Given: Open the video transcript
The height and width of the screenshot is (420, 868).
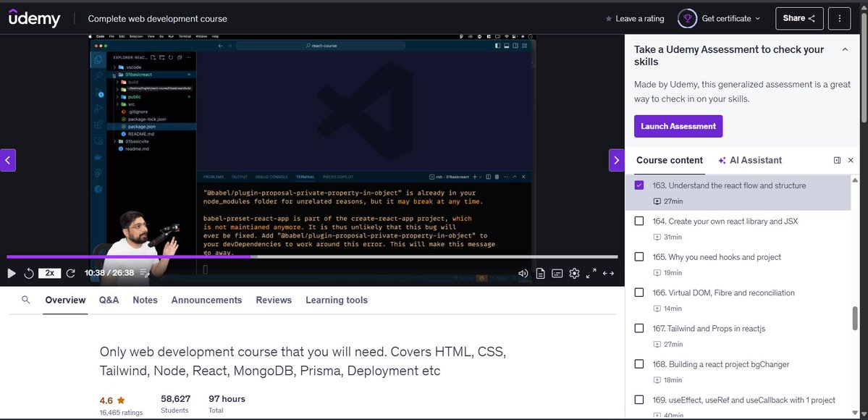Looking at the screenshot, I should point(540,273).
